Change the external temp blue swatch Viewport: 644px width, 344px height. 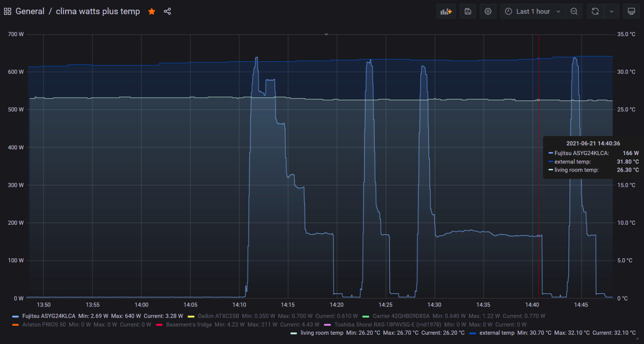point(473,333)
